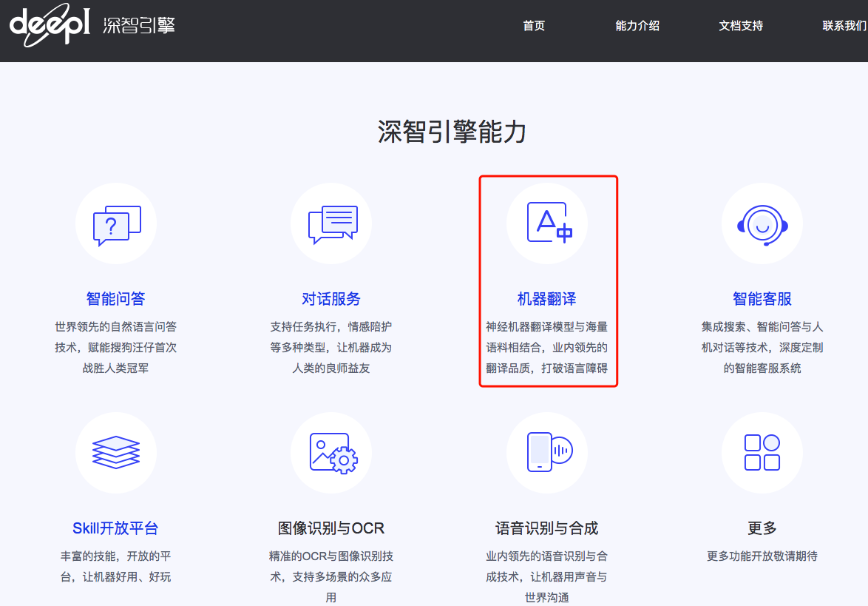This screenshot has width=868, height=606.
Task: Select 联系我们 in the top navigation
Action: tap(844, 26)
